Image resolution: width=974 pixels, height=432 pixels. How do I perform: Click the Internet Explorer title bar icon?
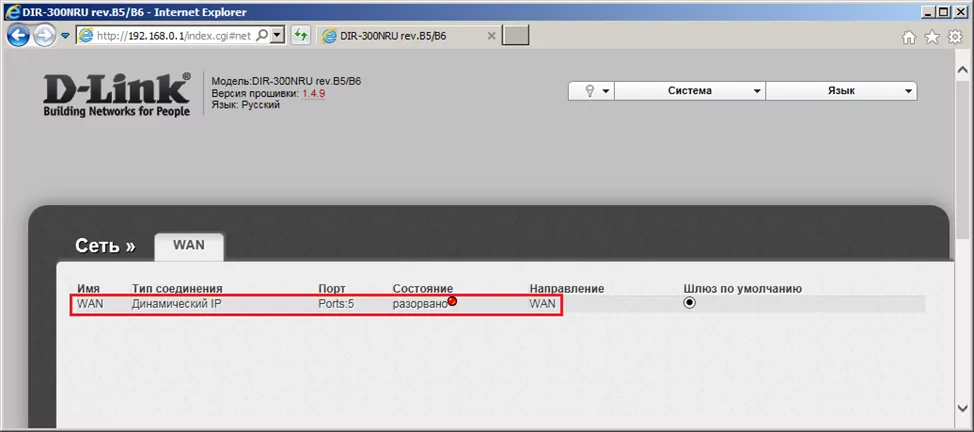point(11,12)
